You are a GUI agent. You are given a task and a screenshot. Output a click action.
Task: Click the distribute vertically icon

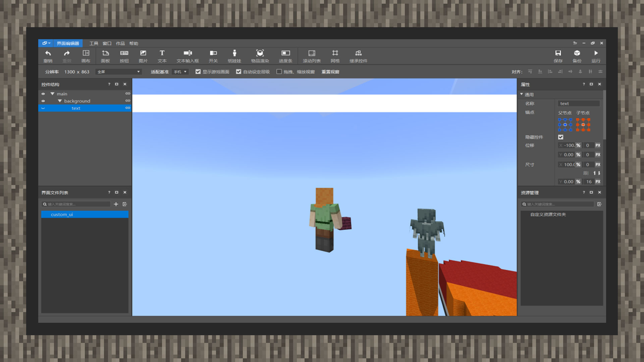point(600,71)
